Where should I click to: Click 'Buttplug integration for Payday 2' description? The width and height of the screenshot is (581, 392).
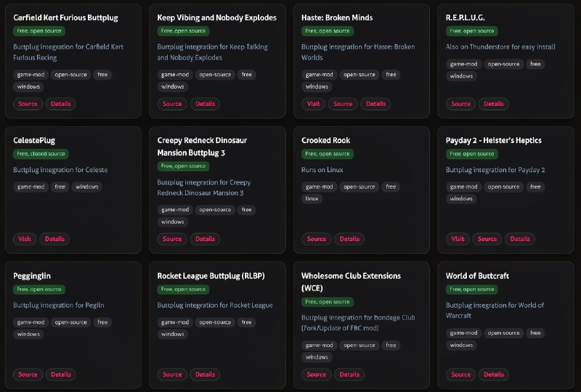[495, 170]
